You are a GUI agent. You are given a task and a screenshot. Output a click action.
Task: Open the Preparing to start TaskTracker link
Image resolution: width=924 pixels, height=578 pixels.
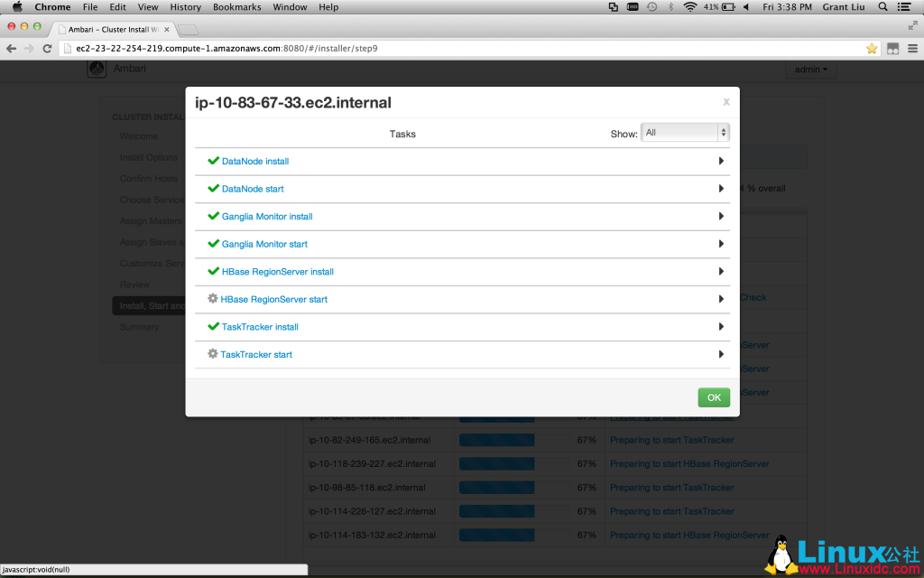(x=671, y=440)
